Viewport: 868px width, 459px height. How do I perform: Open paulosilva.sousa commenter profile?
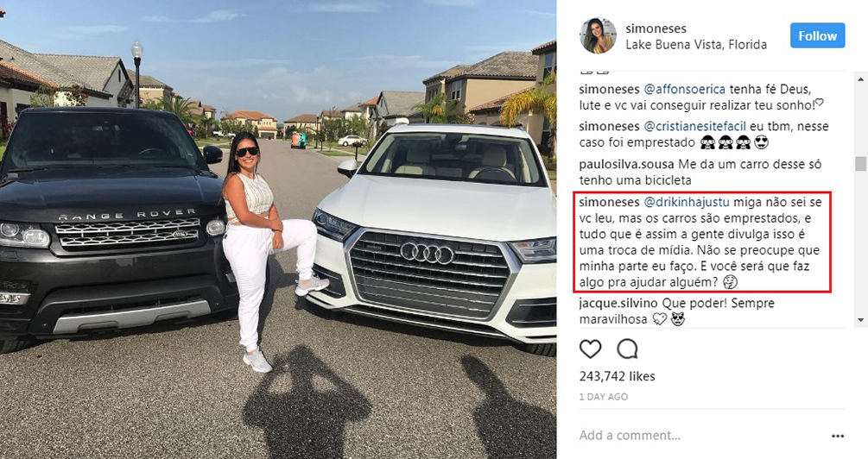627,164
